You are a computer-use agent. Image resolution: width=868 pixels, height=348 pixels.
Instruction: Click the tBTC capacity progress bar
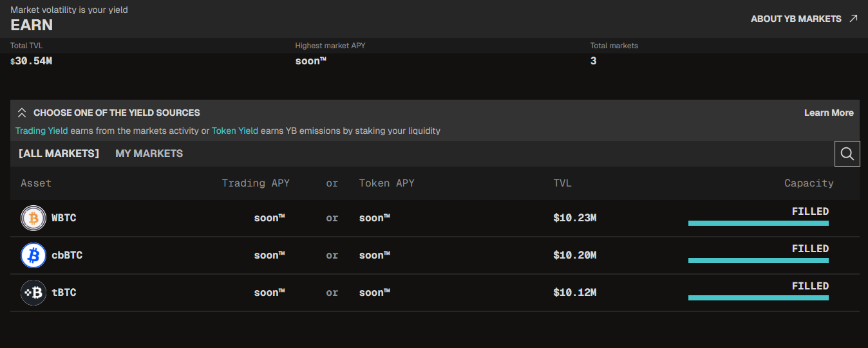[758, 298]
